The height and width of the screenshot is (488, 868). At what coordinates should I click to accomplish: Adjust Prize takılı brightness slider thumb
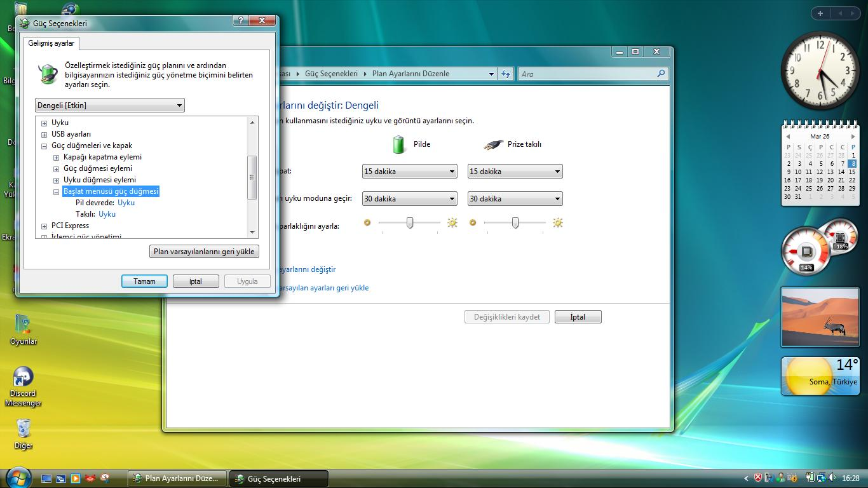(x=515, y=222)
